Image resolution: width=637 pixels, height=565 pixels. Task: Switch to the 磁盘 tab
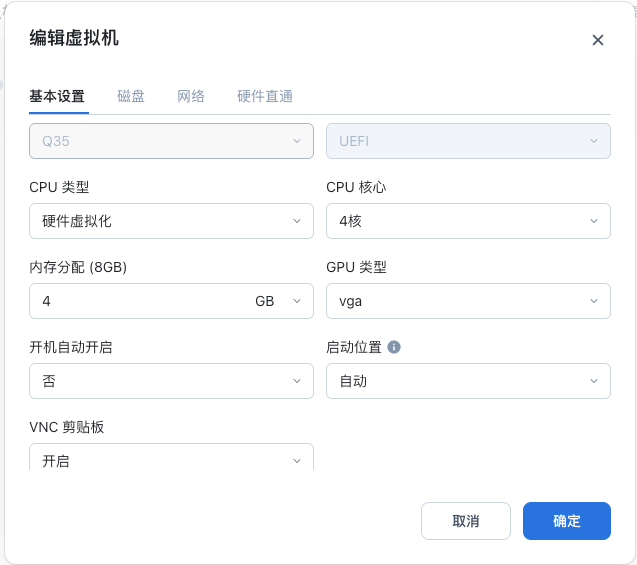[x=131, y=96]
